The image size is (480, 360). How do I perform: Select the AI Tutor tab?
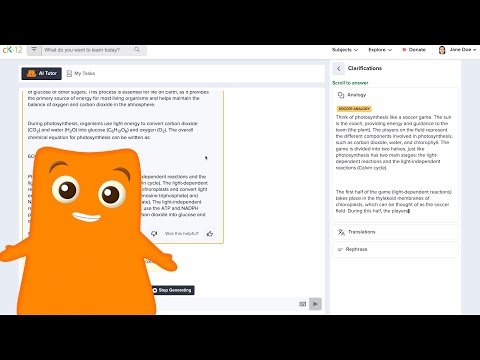(42, 74)
